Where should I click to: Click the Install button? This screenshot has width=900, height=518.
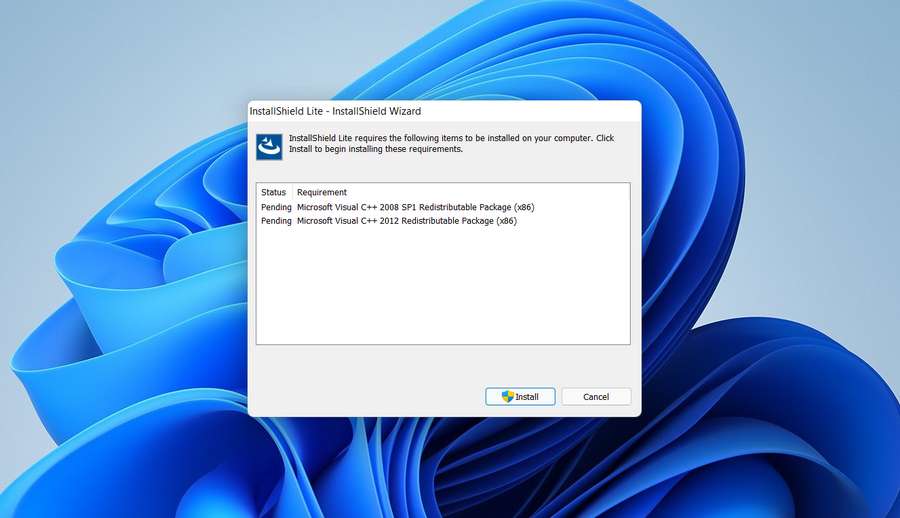(x=520, y=396)
